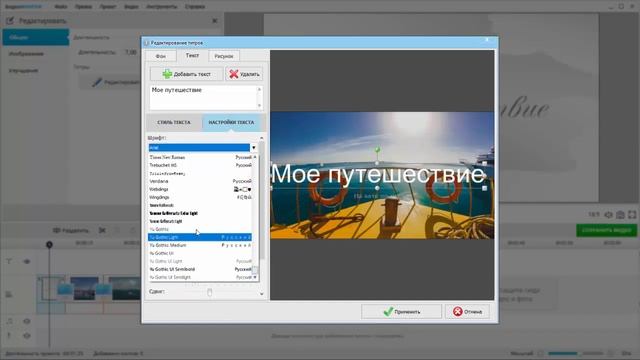Screen dimensions: 640x360
Task: Click the green rotation handle above the title
Action: point(378,150)
